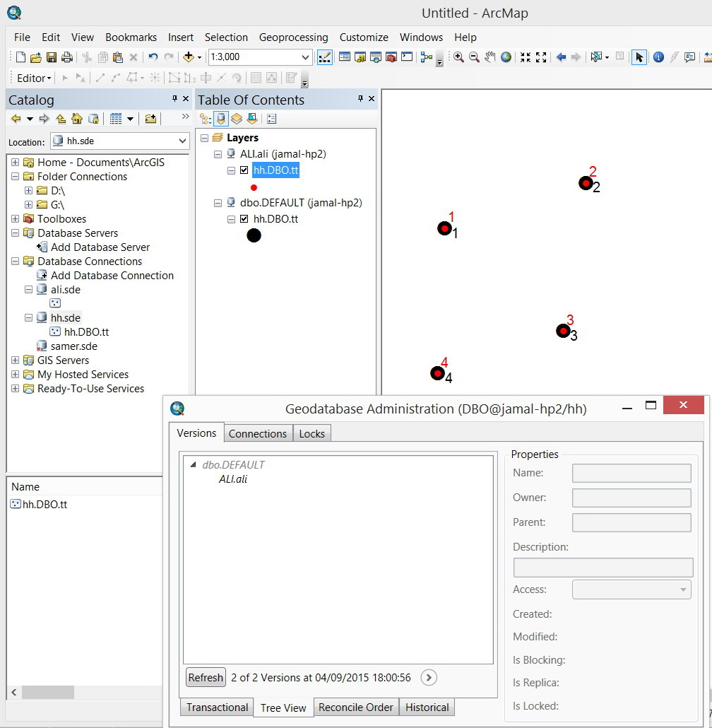712x728 pixels.
Task: Select the Pan hand tool
Action: [x=490, y=57]
